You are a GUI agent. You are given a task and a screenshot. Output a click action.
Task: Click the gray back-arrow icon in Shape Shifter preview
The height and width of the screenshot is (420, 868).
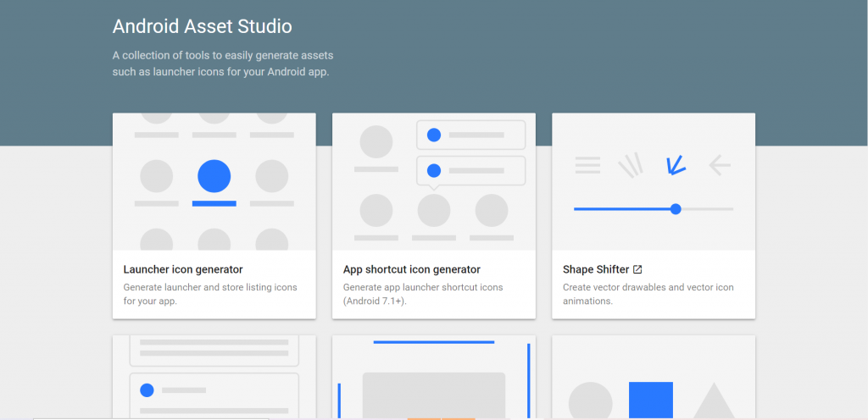pyautogui.click(x=720, y=164)
